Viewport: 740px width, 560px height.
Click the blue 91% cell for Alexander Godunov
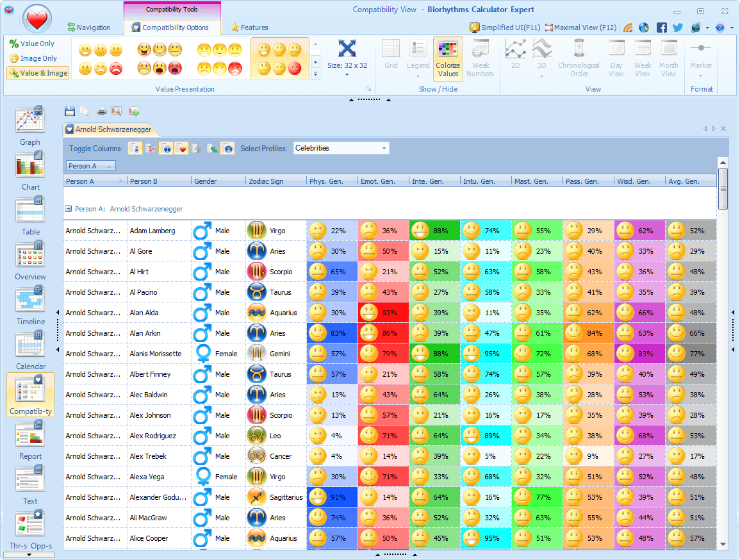tap(332, 497)
